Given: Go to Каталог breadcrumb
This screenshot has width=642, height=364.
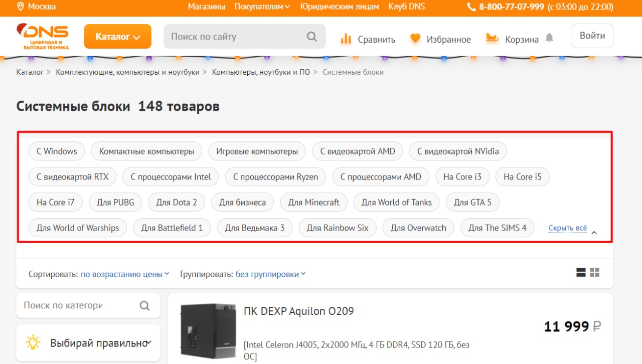Looking at the screenshot, I should (x=30, y=72).
